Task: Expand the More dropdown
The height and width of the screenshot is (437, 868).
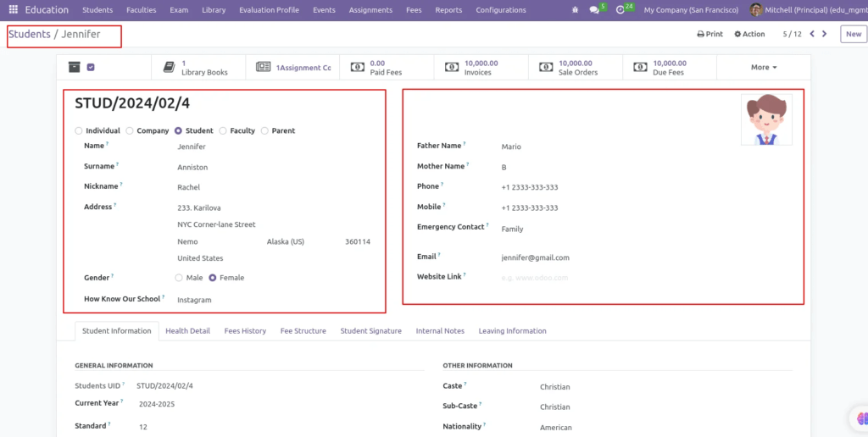Action: pyautogui.click(x=764, y=68)
